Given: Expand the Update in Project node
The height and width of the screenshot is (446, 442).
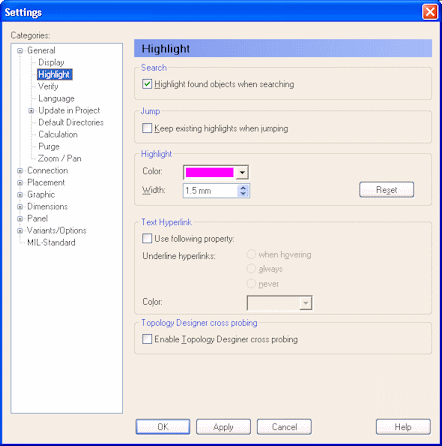Looking at the screenshot, I should tap(31, 111).
